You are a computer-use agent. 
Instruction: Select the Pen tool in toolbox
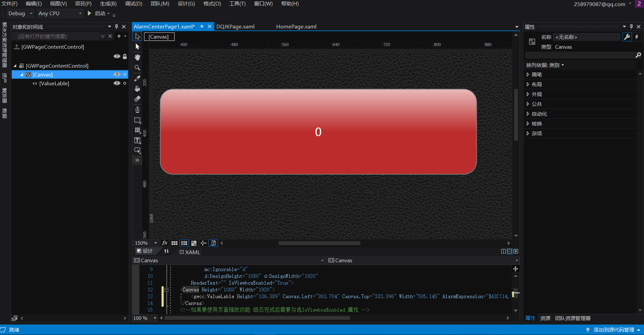click(x=137, y=110)
